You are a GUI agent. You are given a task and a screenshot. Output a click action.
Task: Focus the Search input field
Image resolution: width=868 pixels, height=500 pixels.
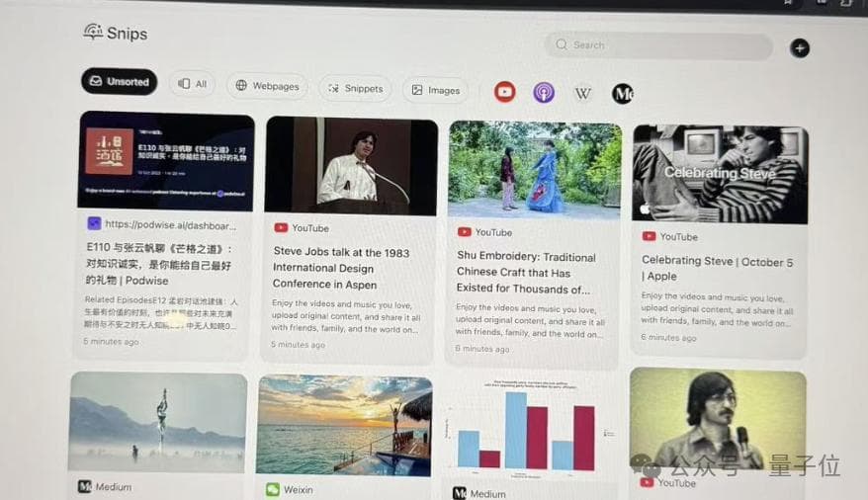coord(662,45)
